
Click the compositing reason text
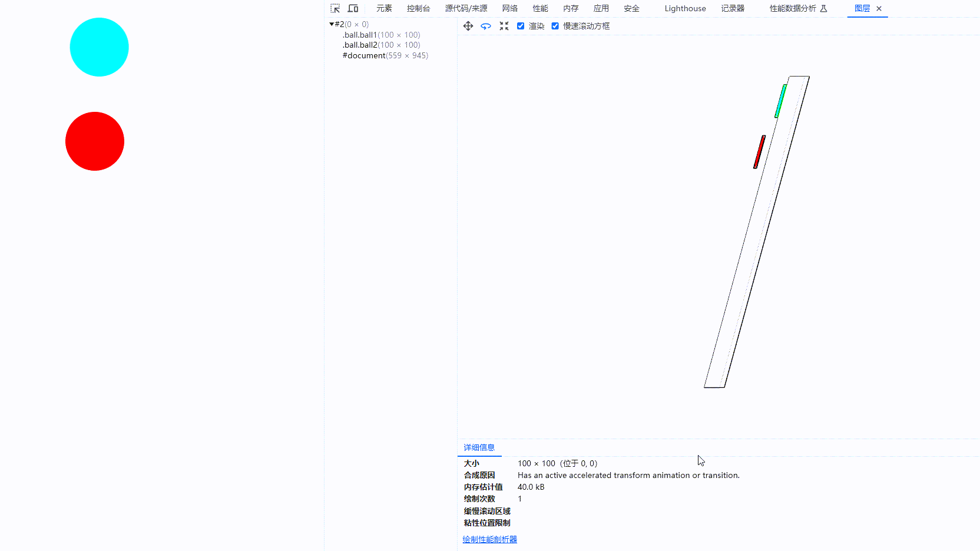[628, 475]
